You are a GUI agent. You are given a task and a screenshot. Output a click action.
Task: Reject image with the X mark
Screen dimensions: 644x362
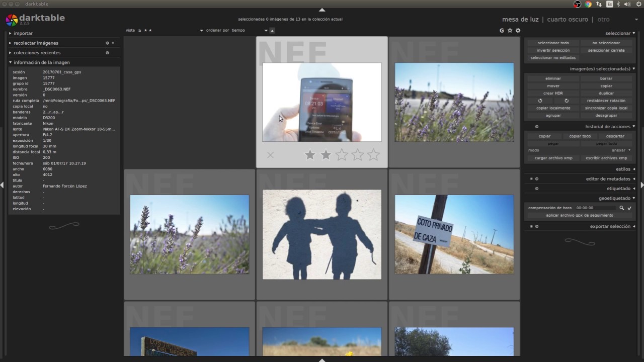click(270, 155)
